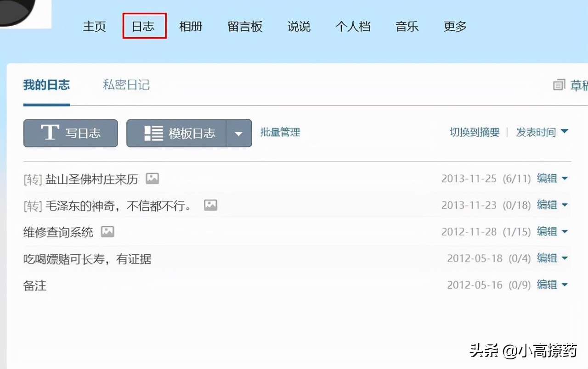Open the draft box (草稿) icon top right
This screenshot has width=588, height=369.
click(559, 85)
